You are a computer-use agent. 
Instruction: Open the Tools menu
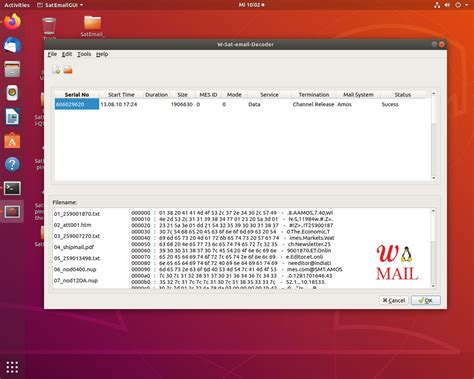(84, 54)
